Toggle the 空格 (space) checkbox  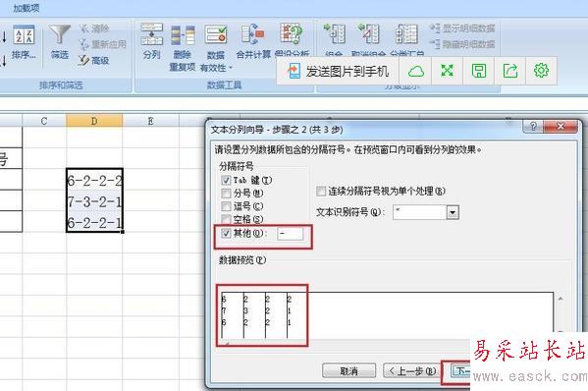[226, 219]
